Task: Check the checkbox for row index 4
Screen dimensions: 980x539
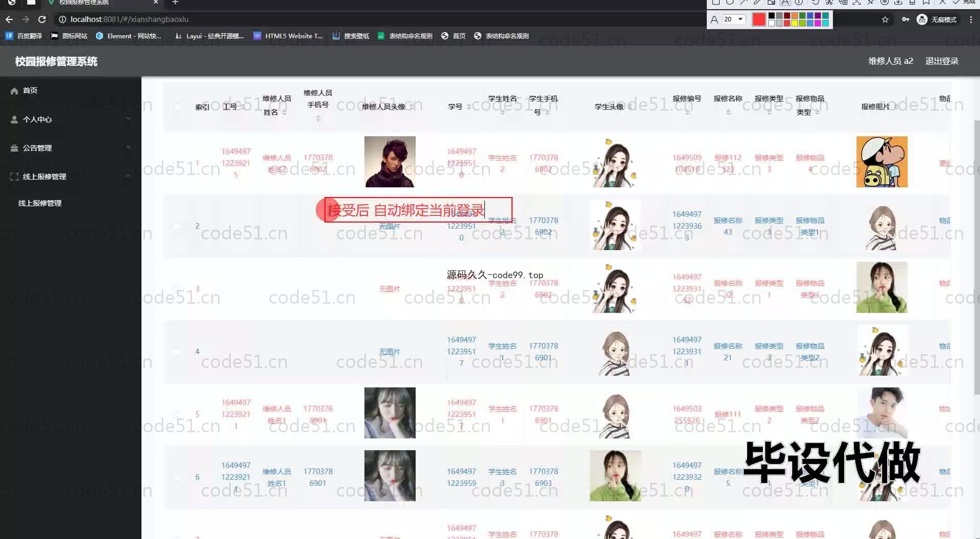Action: click(x=177, y=352)
